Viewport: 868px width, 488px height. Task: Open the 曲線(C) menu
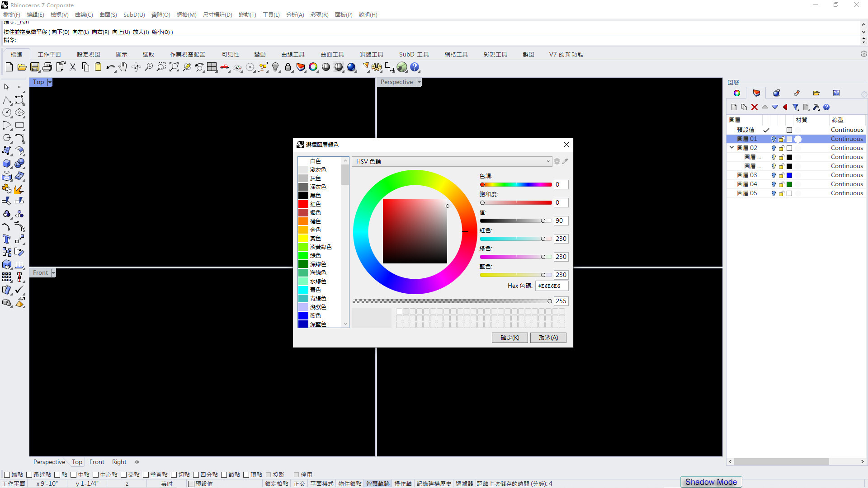pos(84,15)
